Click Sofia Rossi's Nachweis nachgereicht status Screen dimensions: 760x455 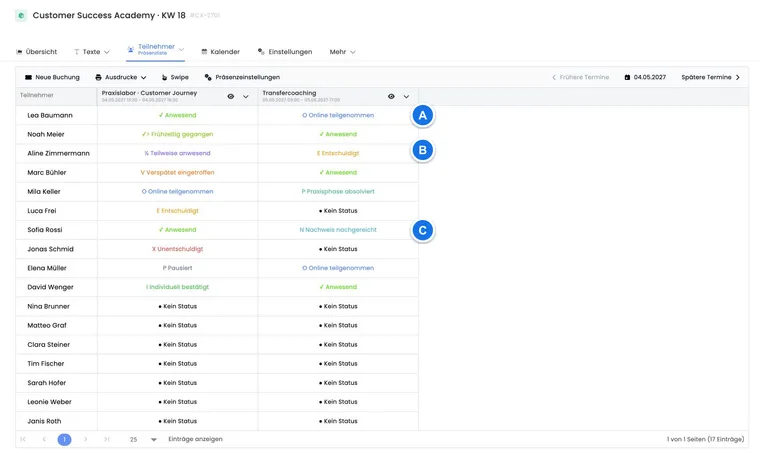click(338, 230)
